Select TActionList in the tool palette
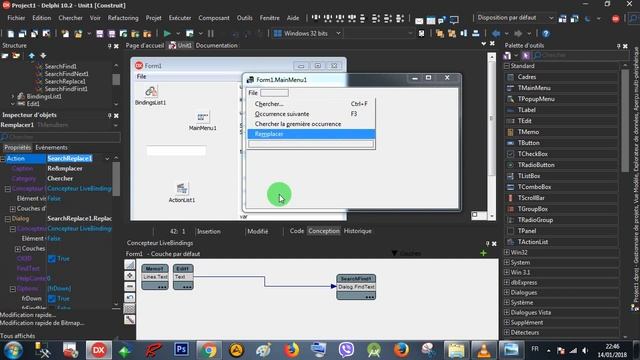 pos(533,242)
